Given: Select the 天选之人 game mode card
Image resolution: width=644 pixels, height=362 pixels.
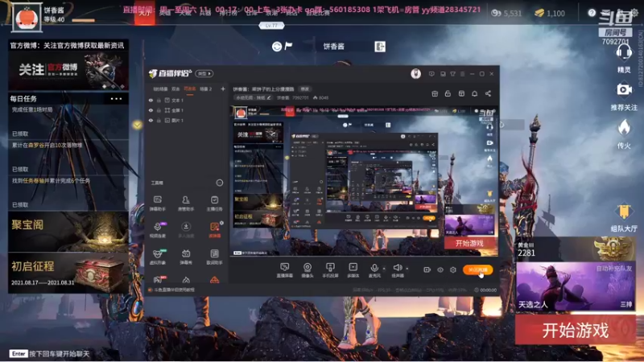Looking at the screenshot, I should pos(575,286).
